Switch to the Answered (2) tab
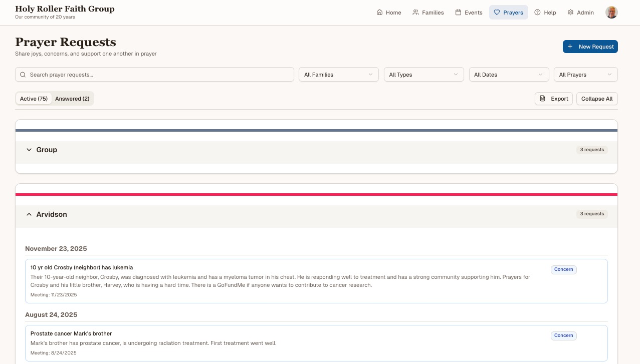 (72, 99)
